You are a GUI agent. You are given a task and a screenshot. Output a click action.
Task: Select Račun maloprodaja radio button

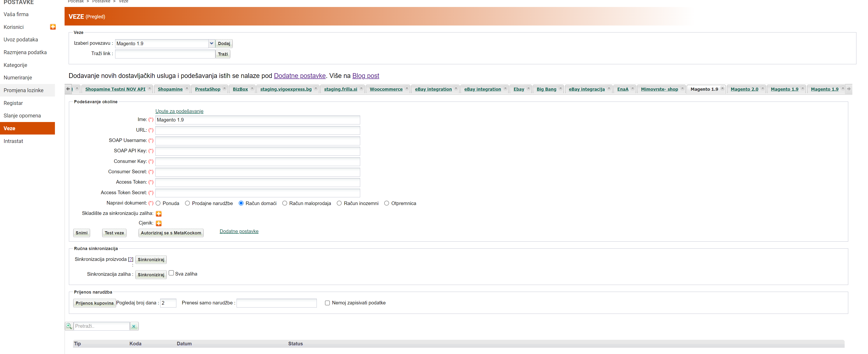tap(285, 203)
